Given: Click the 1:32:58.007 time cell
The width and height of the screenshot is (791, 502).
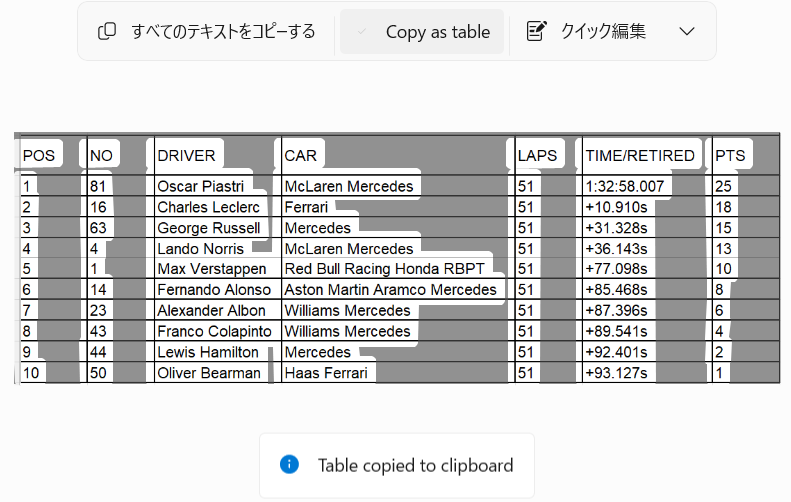Looking at the screenshot, I should tap(625, 186).
